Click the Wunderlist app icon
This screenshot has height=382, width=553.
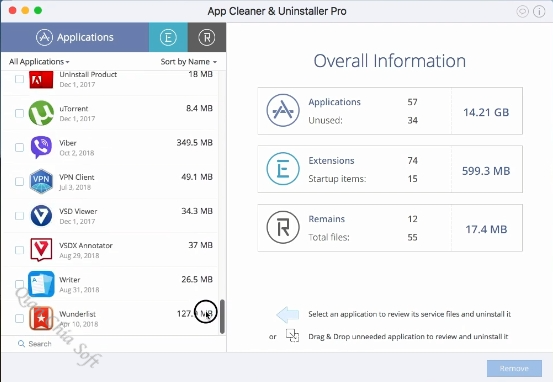[41, 318]
